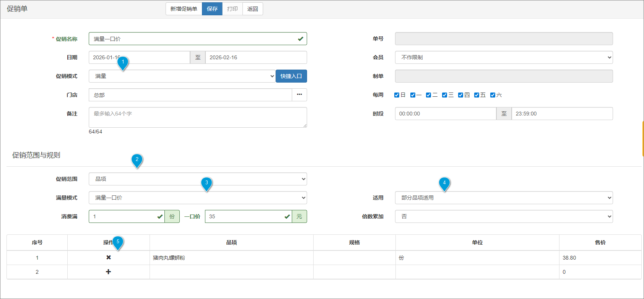Screen dimensions: 644x299
Task: Disable the 六 (Saturday) checkbox
Action: (x=493, y=95)
